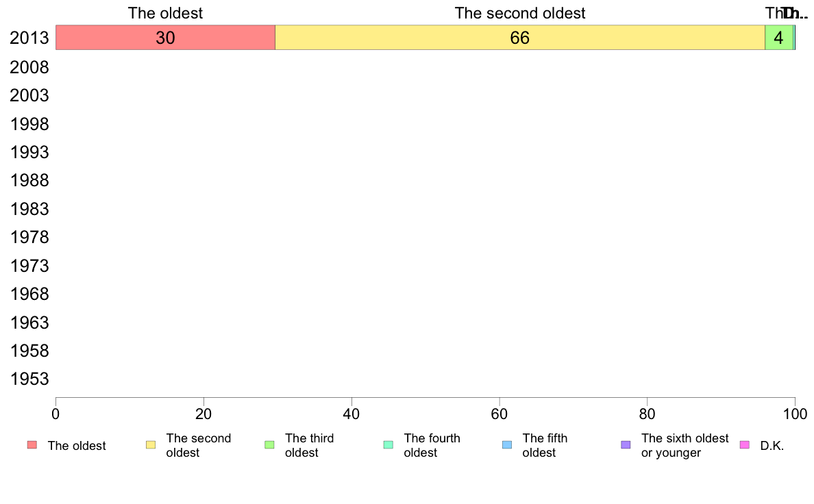Click the 1973 year label

click(29, 266)
